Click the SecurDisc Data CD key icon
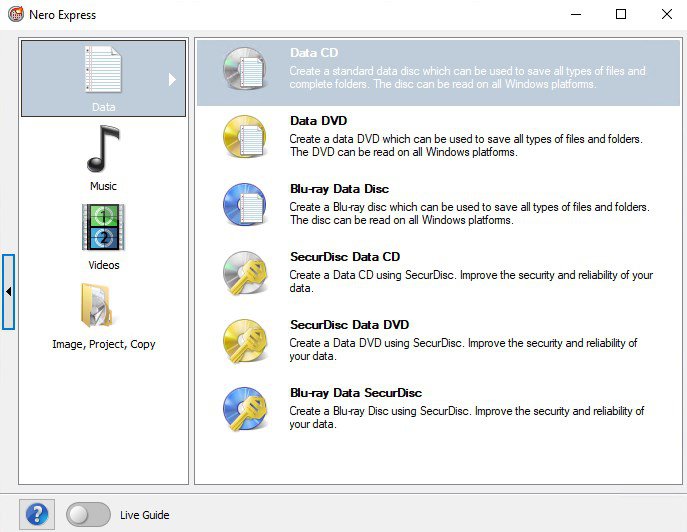Screen dimensions: 687x532 pos(246,273)
